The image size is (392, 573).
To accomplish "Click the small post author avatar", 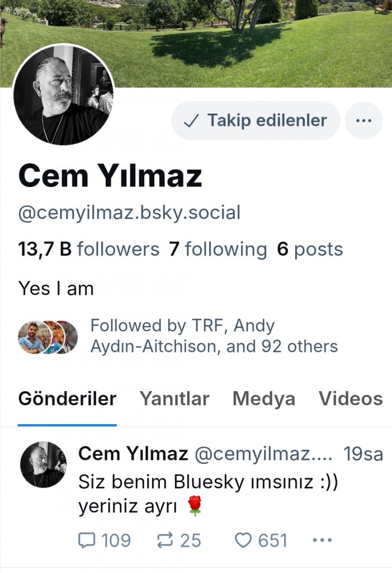I will pyautogui.click(x=43, y=464).
